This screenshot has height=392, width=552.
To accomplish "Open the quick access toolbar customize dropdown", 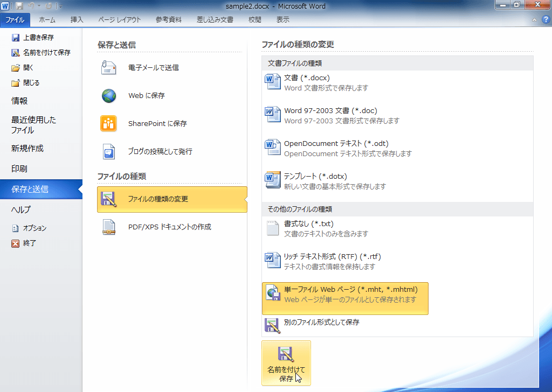I will (60, 6).
